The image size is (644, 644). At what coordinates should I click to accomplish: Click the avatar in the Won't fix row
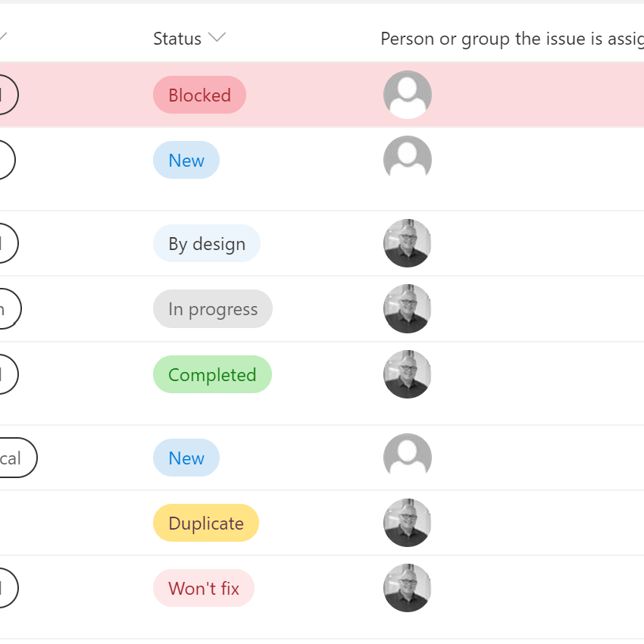point(408,588)
